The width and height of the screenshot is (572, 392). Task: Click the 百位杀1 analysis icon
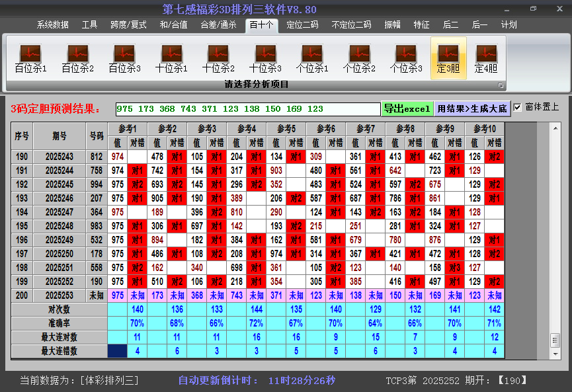30,58
